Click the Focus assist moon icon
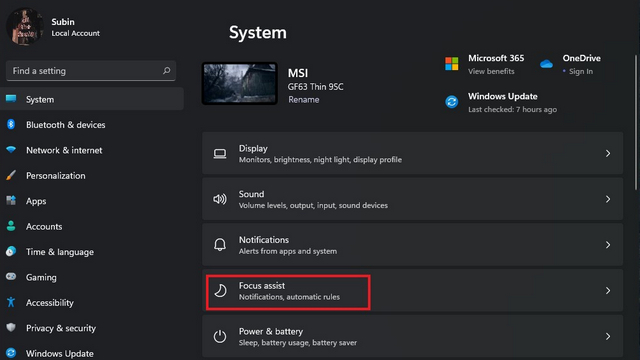 [x=220, y=291]
